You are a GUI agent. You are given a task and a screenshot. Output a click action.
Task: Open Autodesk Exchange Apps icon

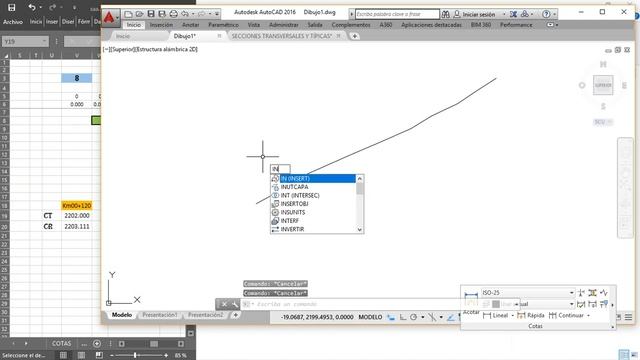pyautogui.click(x=513, y=14)
